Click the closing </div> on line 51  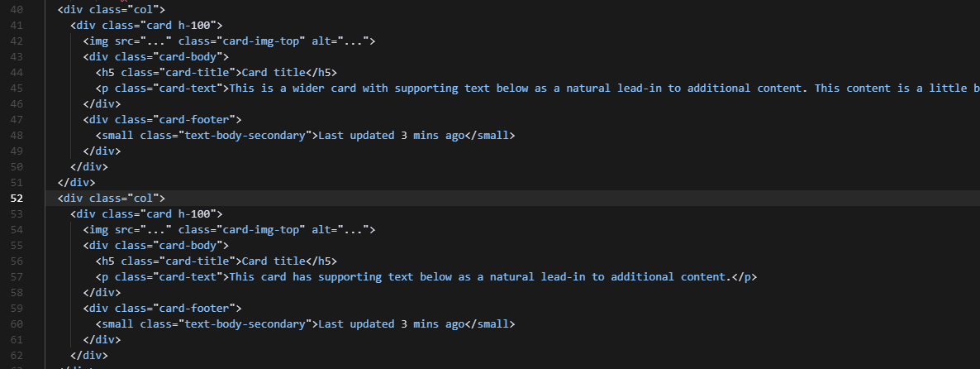click(76, 183)
